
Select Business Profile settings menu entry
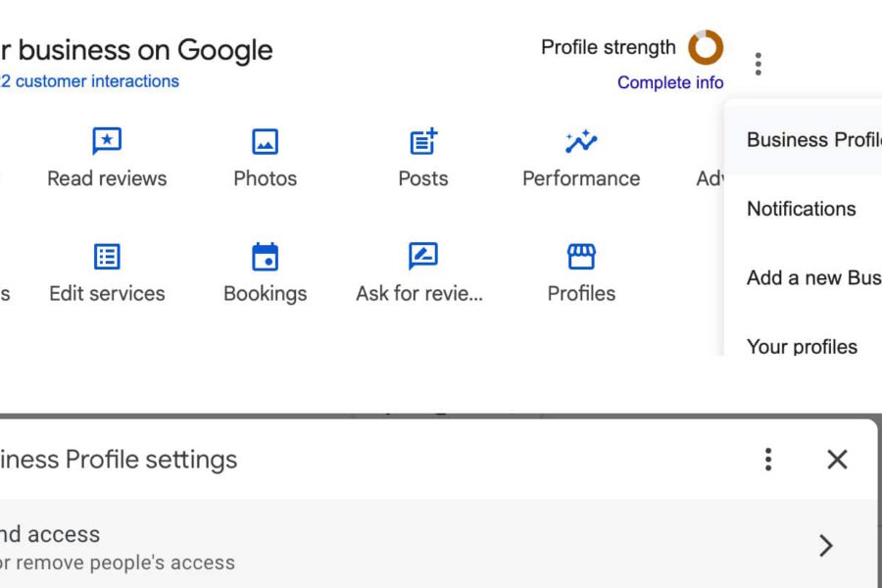[x=804, y=139]
